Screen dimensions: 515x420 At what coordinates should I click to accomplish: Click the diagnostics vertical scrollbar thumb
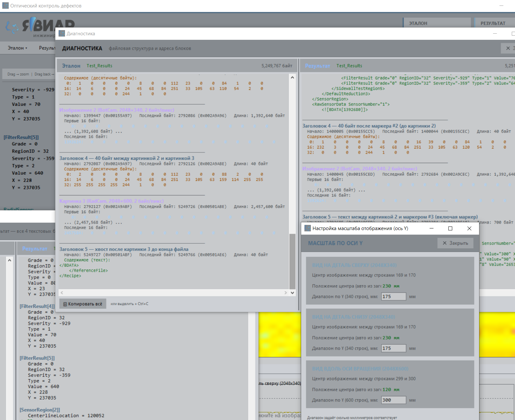(x=292, y=261)
